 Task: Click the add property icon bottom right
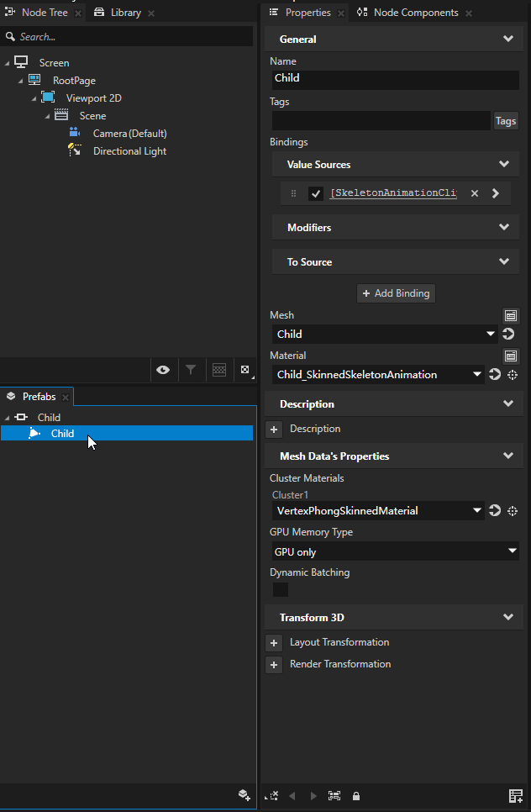point(516,795)
